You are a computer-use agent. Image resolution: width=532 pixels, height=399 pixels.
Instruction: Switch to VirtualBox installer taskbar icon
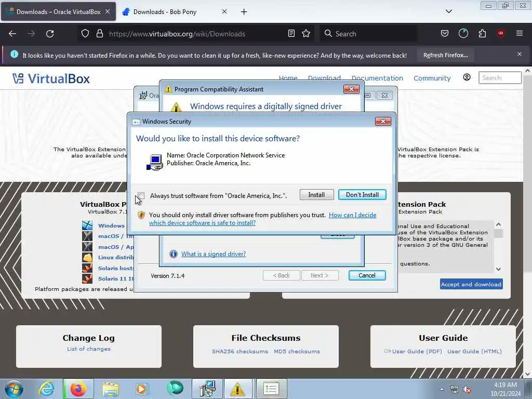(x=207, y=389)
